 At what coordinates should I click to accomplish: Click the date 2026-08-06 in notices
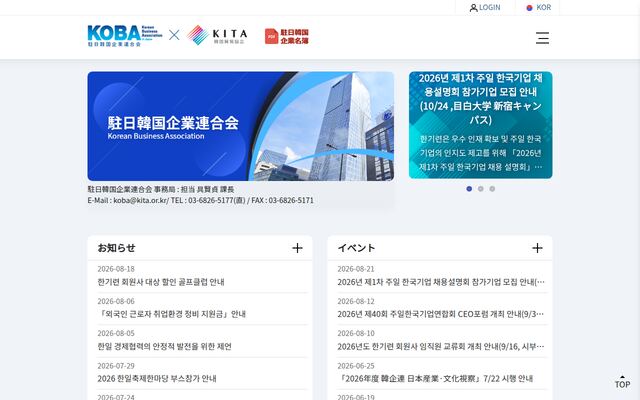(x=116, y=301)
